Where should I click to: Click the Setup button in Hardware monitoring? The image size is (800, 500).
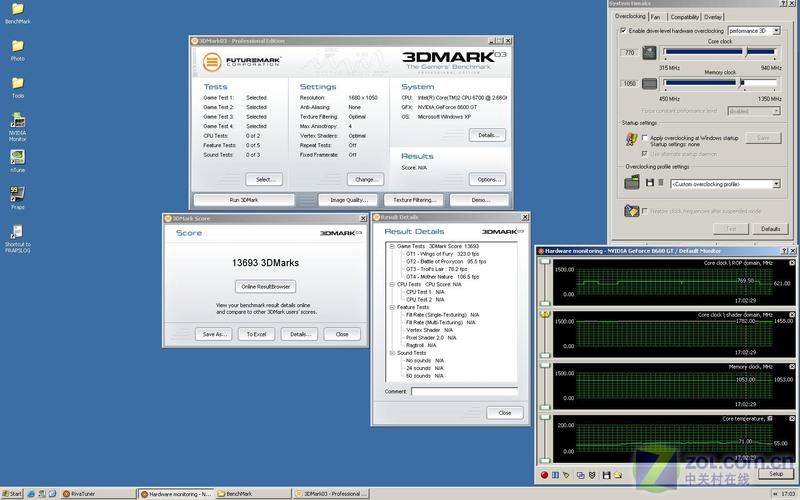coord(776,474)
